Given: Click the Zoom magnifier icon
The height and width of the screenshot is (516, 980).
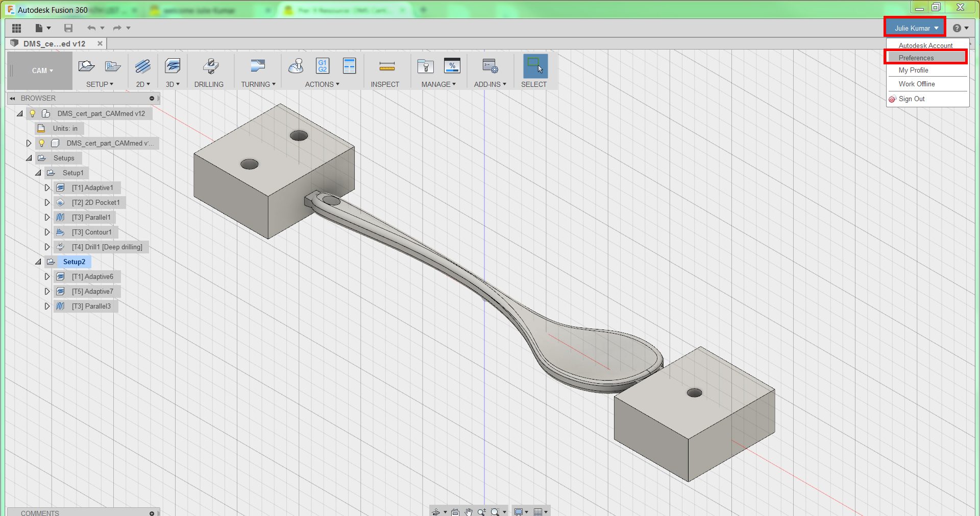Looking at the screenshot, I should tap(481, 511).
